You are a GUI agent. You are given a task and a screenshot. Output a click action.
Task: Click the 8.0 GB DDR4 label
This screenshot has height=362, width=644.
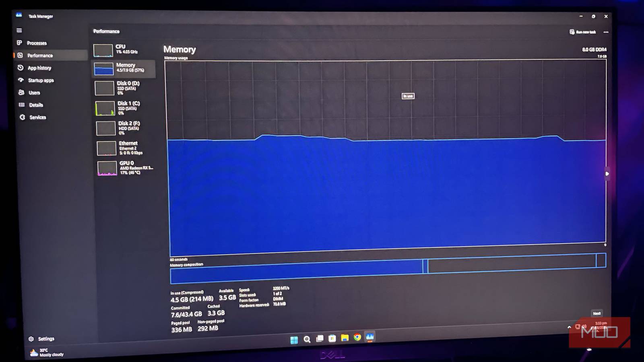point(594,49)
